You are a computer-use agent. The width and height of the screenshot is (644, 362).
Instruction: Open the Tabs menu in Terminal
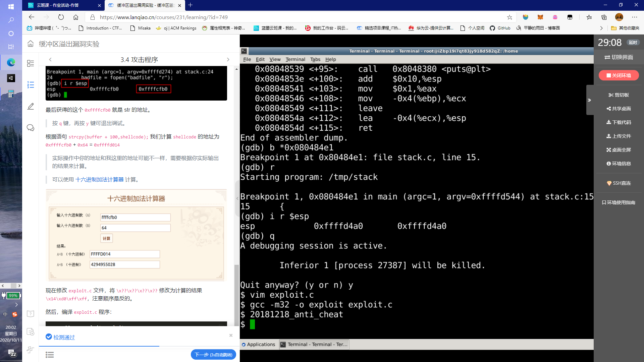(315, 59)
